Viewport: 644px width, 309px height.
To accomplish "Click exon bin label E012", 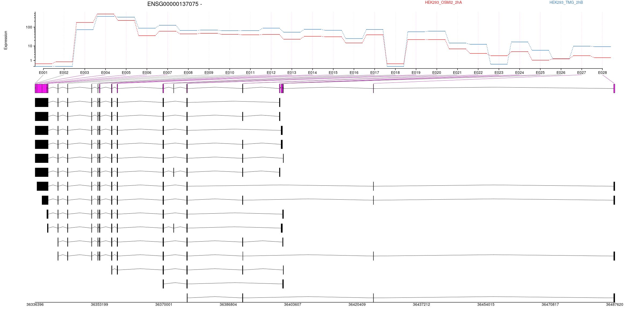I will (x=271, y=73).
